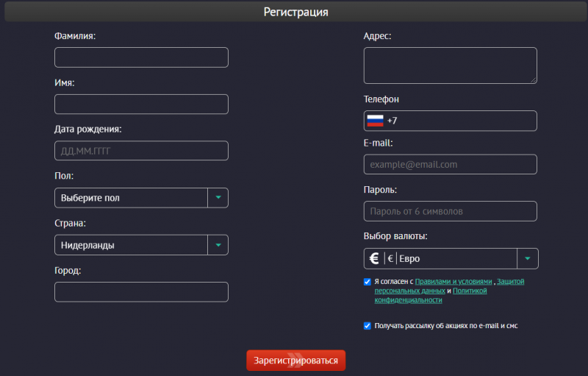Expand the currency dropdown arrow
Screen dimensions: 588x376
pyautogui.click(x=528, y=258)
